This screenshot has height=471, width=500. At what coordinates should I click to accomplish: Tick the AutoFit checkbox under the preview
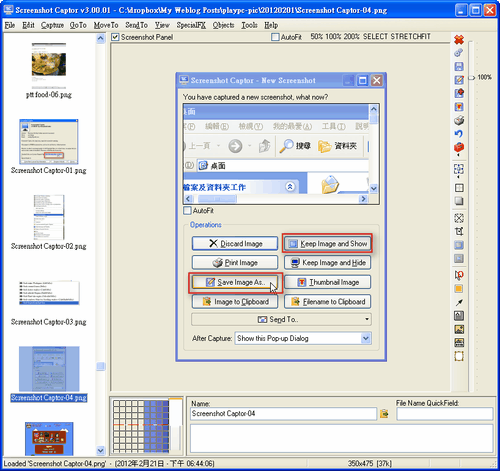pos(187,211)
